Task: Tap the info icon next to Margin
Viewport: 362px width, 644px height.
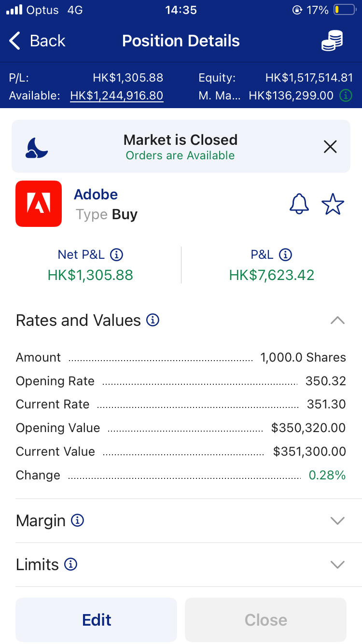Action: pos(77,520)
